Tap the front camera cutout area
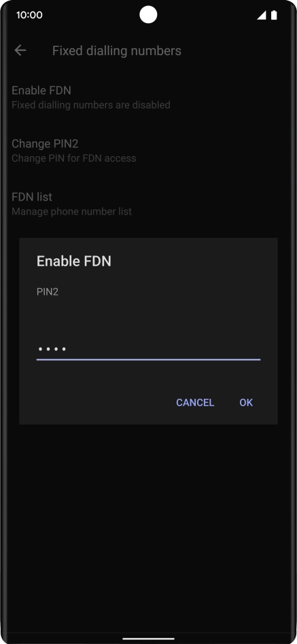This screenshot has width=297, height=644. click(148, 15)
